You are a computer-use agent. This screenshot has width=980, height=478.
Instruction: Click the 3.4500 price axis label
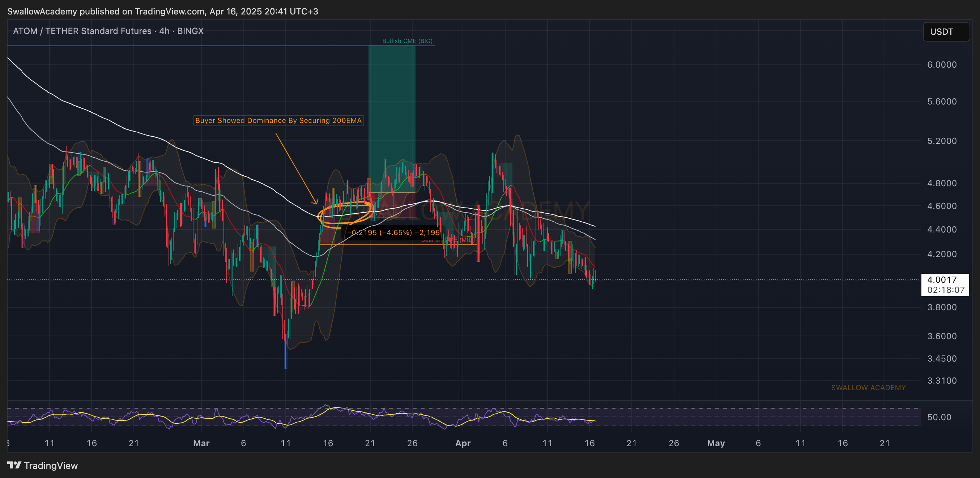click(942, 359)
